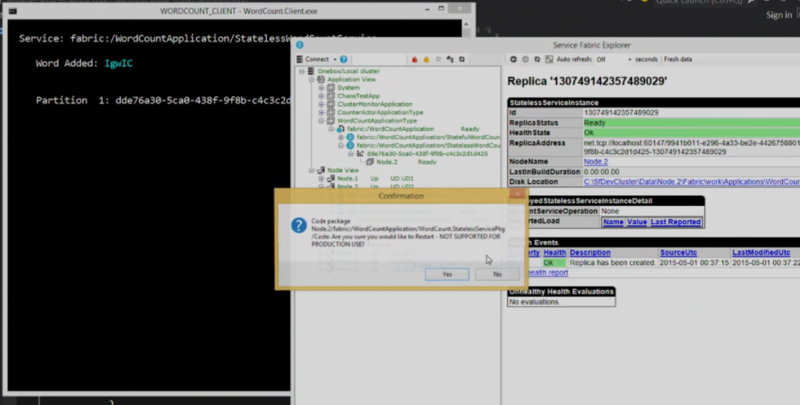Viewport: 800px width, 405px height.
Task: Click the back navigation icon in right toolbar
Action: 513,59
